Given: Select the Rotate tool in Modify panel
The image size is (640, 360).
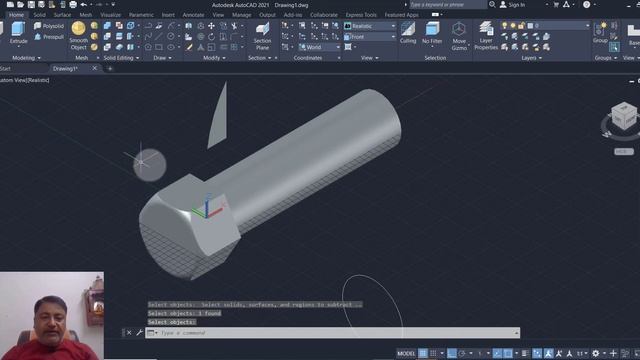Looking at the screenshot, I should tap(211, 37).
